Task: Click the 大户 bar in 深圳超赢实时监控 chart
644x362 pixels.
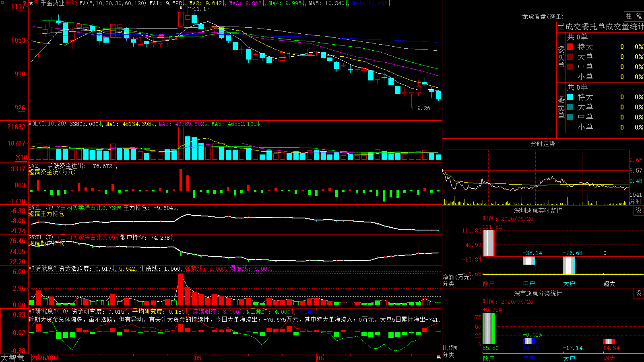Action: coord(569,265)
